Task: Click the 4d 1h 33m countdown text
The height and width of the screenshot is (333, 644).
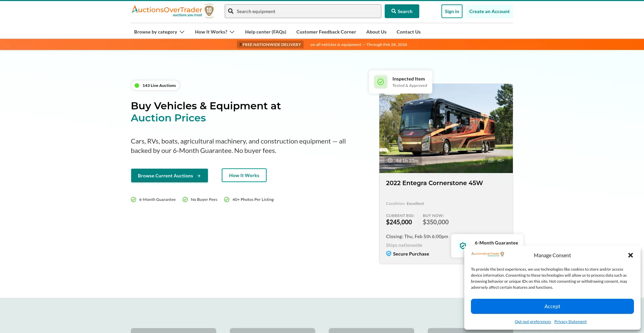Action: 407,161
